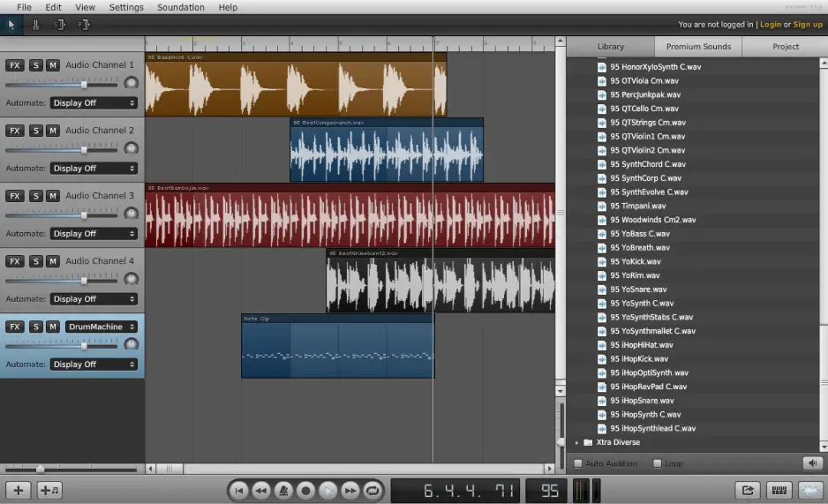The image size is (828, 504).
Task: Switch to the Premium Sounds tab
Action: tap(698, 47)
